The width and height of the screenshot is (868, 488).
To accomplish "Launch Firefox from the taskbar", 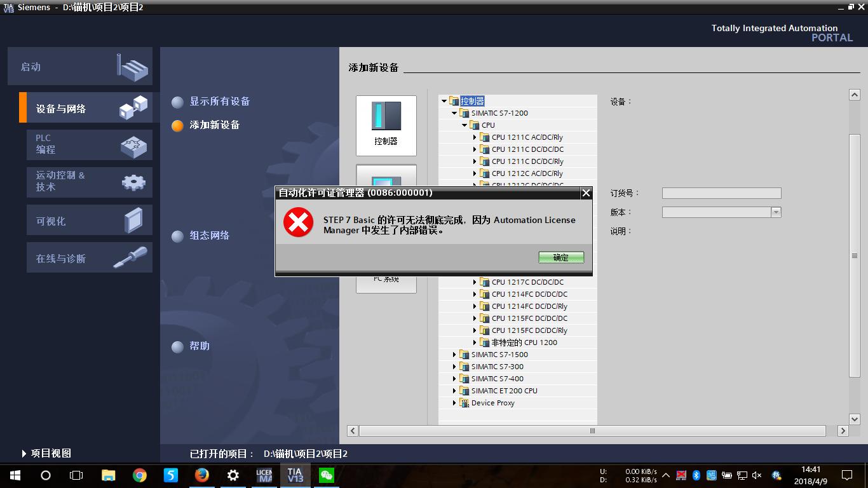I will click(202, 475).
